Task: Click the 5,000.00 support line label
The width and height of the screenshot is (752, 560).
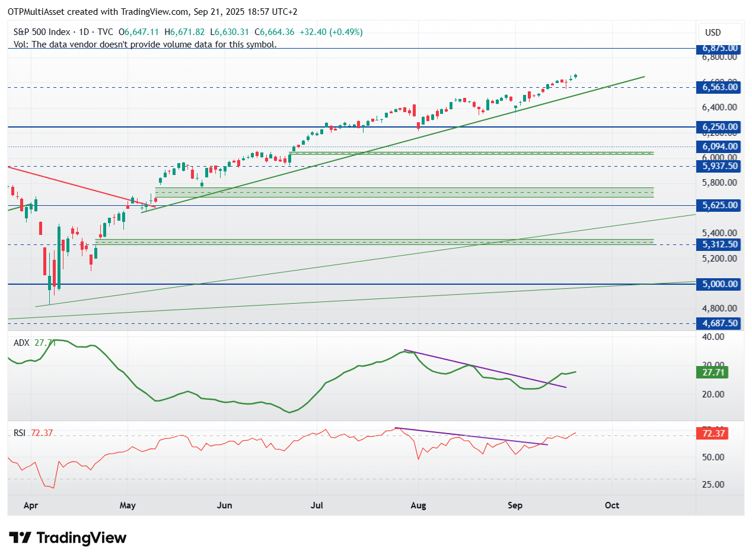Action: 720,284
